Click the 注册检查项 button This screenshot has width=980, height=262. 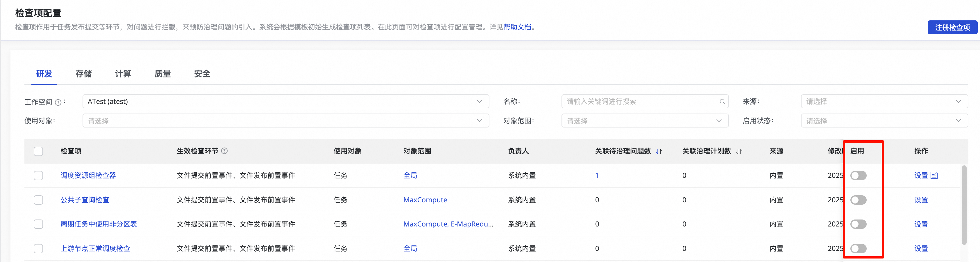pyautogui.click(x=952, y=27)
